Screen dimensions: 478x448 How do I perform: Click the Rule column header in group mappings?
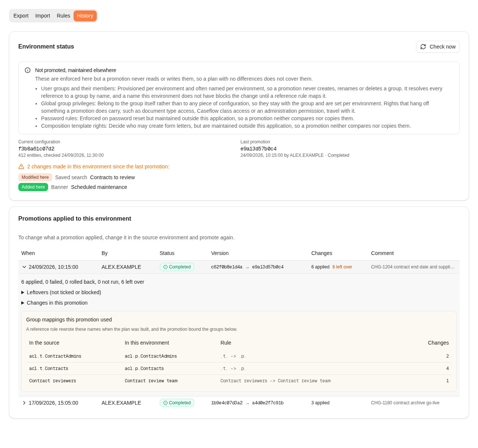pyautogui.click(x=226, y=343)
